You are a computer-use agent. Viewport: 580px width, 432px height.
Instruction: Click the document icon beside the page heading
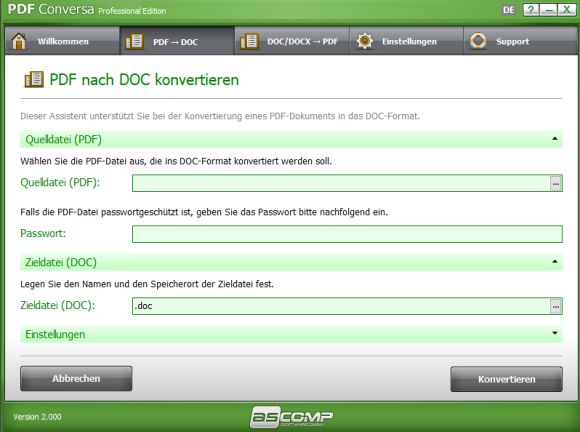[34, 80]
